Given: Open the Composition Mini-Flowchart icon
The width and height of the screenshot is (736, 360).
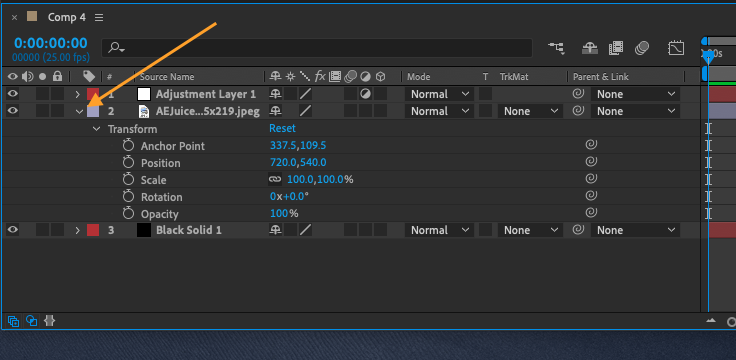Looking at the screenshot, I should tap(556, 47).
